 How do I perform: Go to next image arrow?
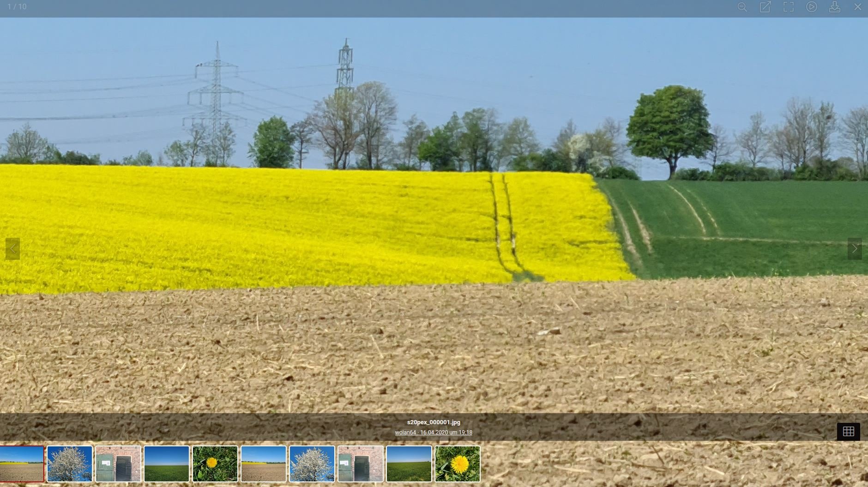click(x=855, y=249)
